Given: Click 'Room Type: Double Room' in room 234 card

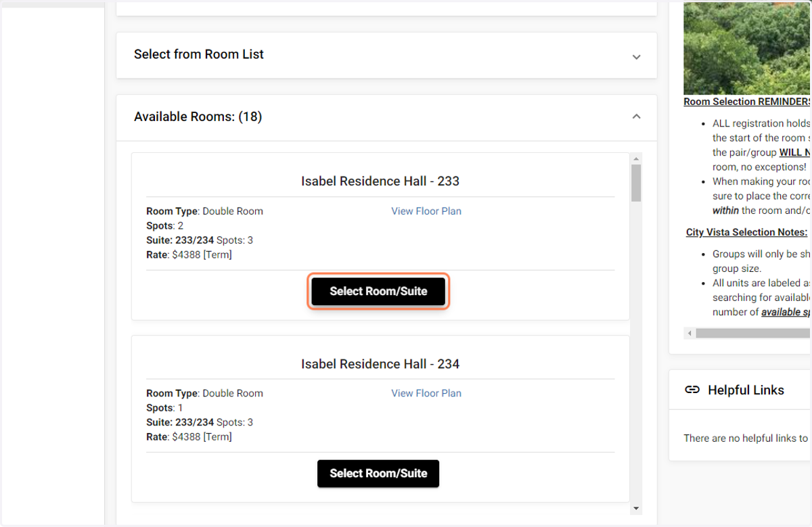Looking at the screenshot, I should (x=204, y=393).
